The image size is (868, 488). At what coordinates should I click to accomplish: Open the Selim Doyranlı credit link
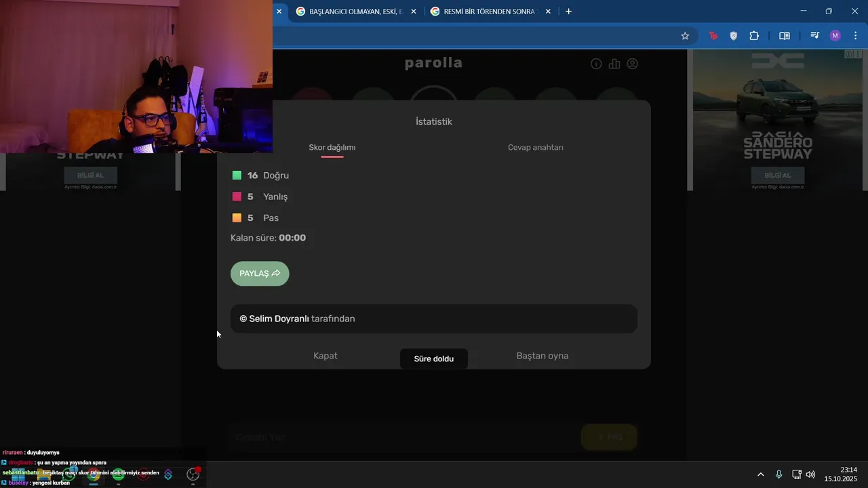(279, 319)
